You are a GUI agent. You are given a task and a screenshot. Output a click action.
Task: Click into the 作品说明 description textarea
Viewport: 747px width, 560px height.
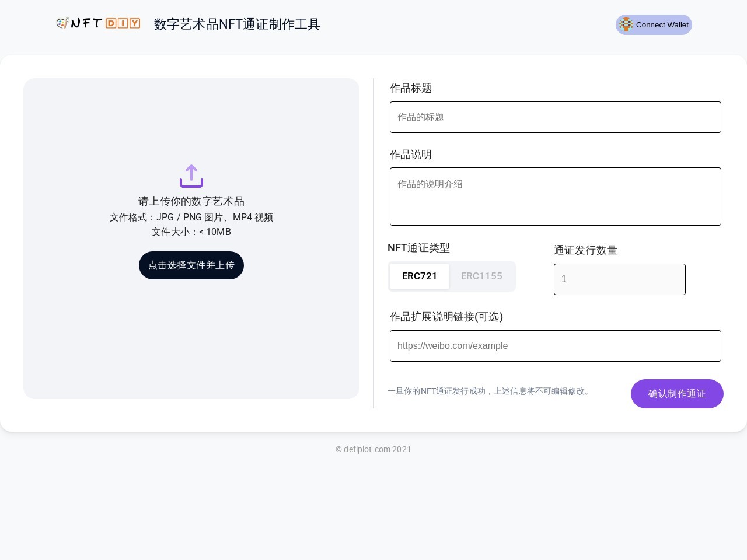coord(555,197)
